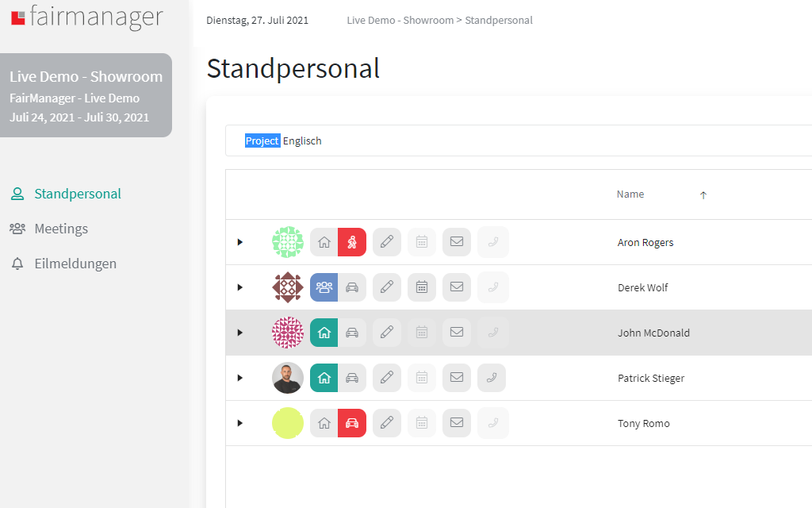Toggle the green home status for John McDonald
Viewport: 812px width, 508px height.
[x=324, y=333]
